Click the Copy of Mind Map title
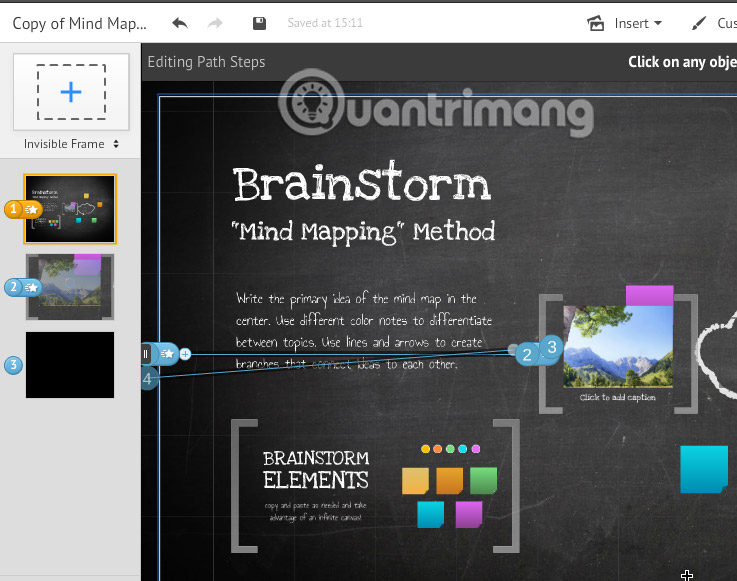The width and height of the screenshot is (737, 581). pyautogui.click(x=79, y=23)
